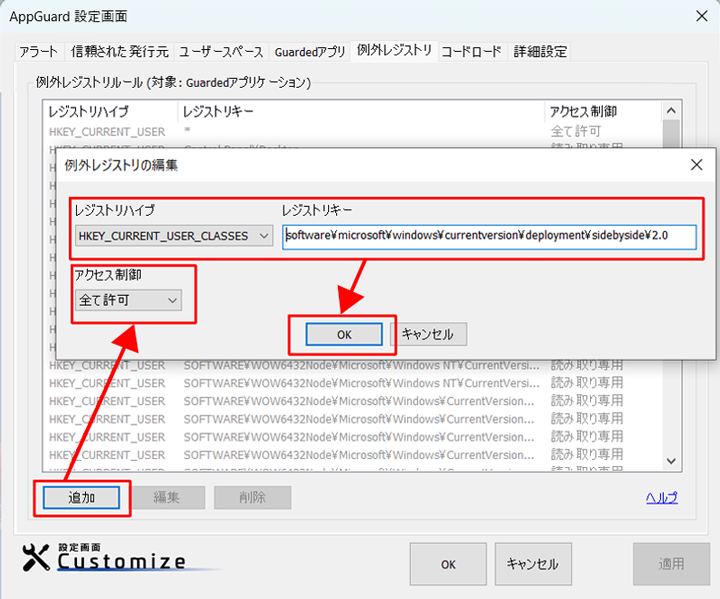Select the Guardedアプリ tab

pos(310,51)
